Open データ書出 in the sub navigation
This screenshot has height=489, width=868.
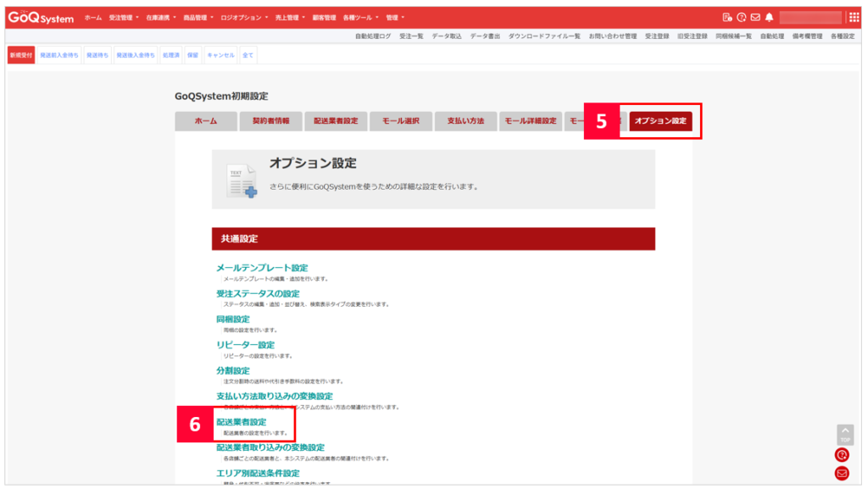(485, 36)
